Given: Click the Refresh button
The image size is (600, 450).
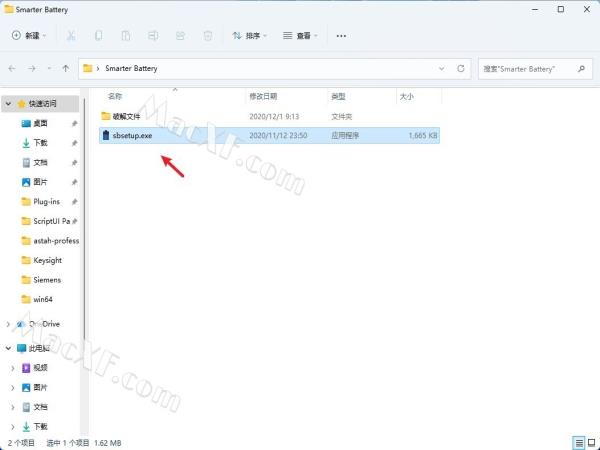Looking at the screenshot, I should pyautogui.click(x=461, y=68).
